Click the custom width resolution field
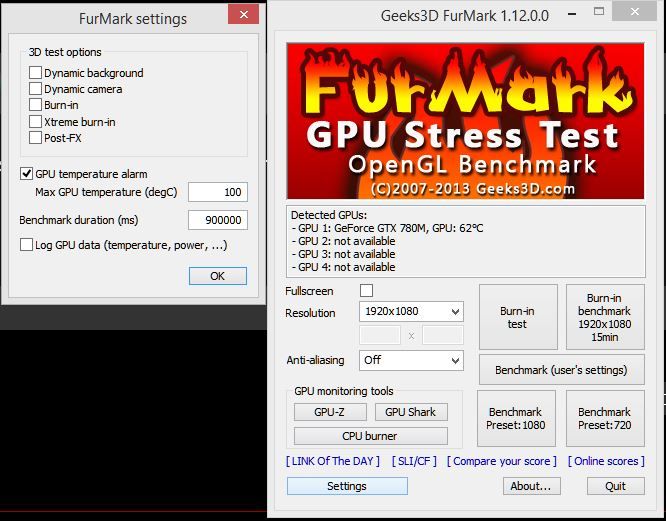Viewport: 666px width, 521px height. [x=380, y=335]
